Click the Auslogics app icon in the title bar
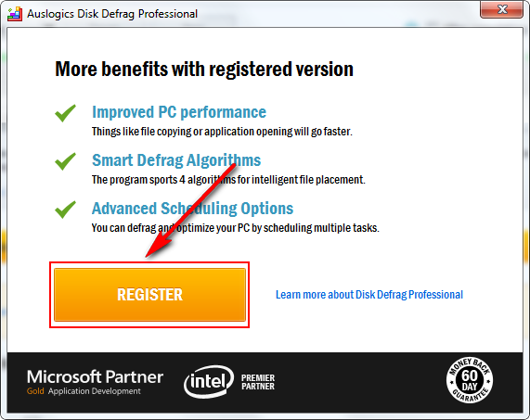Image resolution: width=530 pixels, height=420 pixels. click(x=15, y=14)
